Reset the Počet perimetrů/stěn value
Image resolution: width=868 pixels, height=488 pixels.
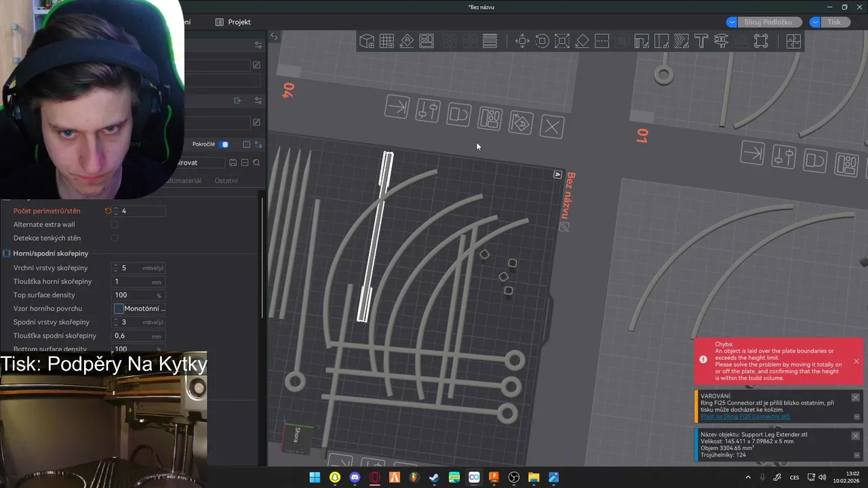point(108,211)
